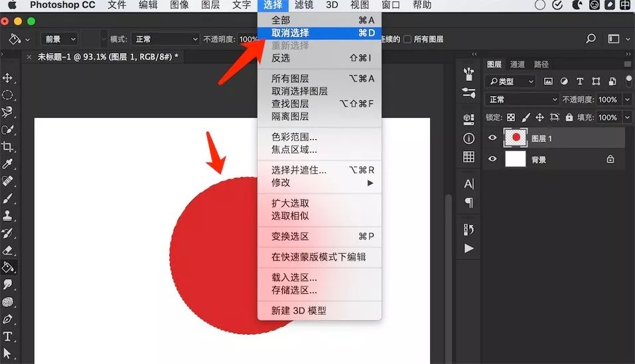Image resolution: width=635 pixels, height=364 pixels.
Task: Open the layer blend mode 正常 dropdown
Action: 522,99
